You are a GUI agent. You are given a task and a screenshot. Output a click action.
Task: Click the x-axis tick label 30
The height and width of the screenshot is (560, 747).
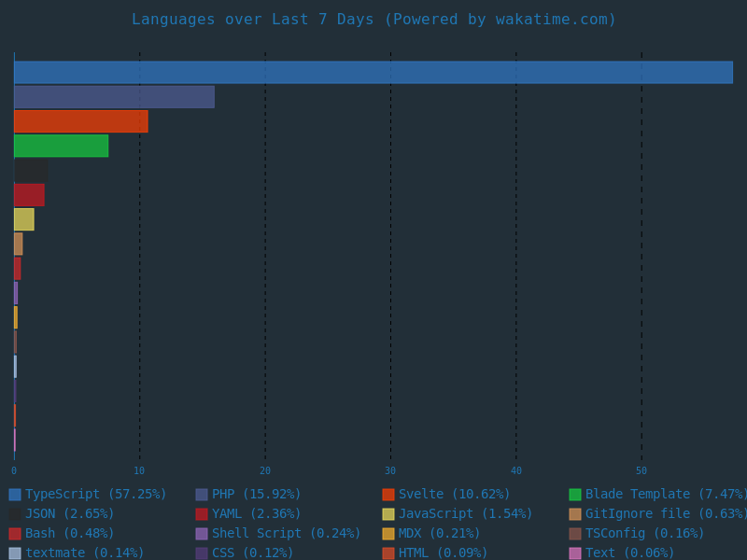coord(390,471)
